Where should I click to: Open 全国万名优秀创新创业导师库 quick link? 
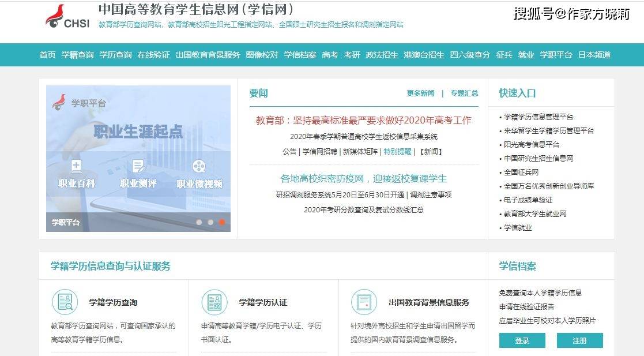point(549,186)
